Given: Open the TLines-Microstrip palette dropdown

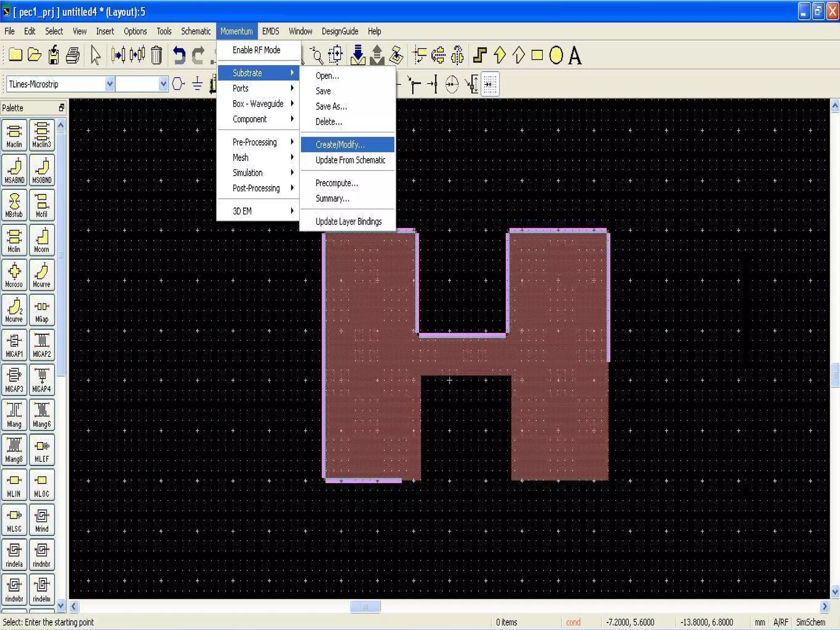Looking at the screenshot, I should [110, 84].
